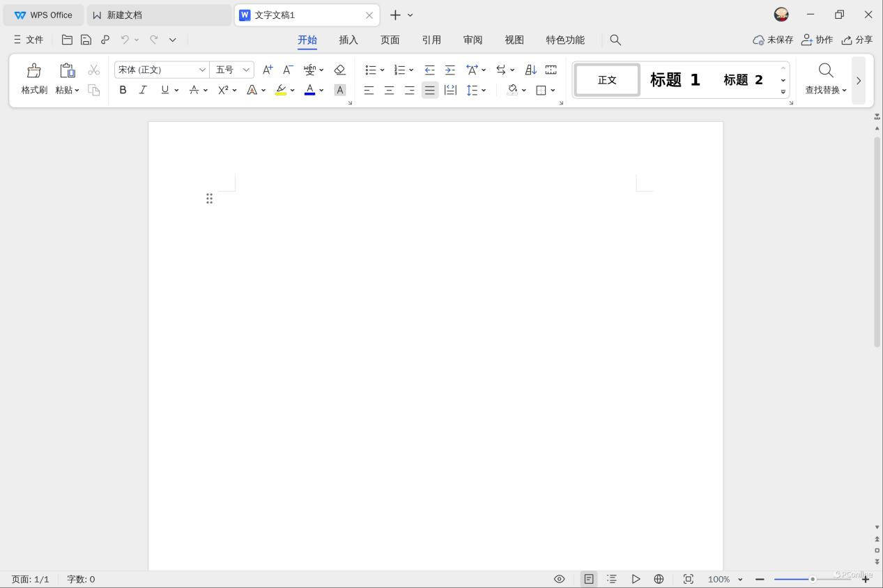Apply the 标题 1 heading style
Viewport: 883px width, 588px height.
[x=675, y=80]
